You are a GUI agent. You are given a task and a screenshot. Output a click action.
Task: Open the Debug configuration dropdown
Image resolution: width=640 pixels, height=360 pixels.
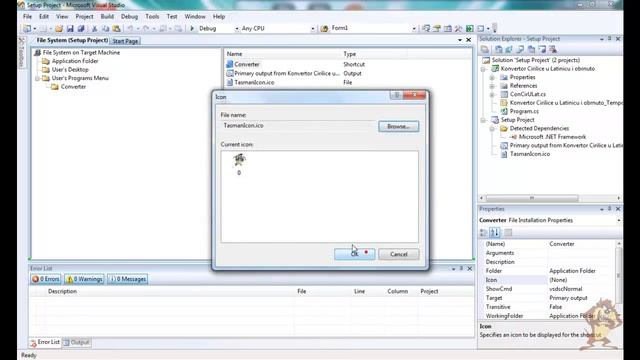point(237,29)
